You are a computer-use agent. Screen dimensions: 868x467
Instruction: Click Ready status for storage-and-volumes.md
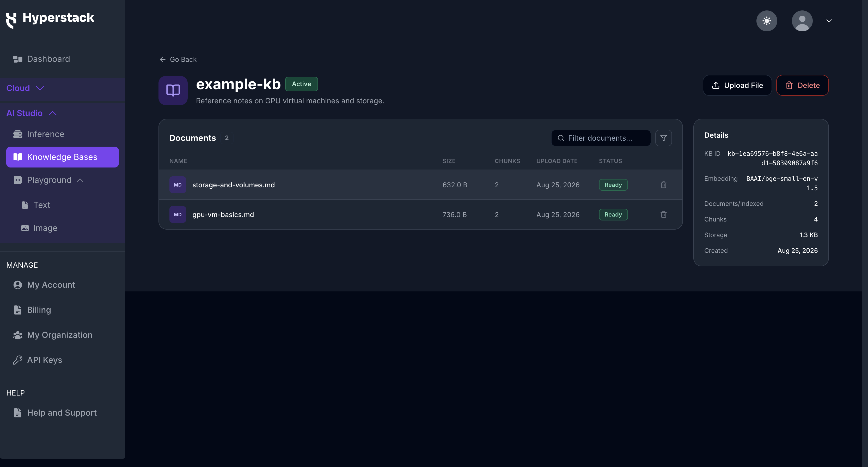click(613, 185)
